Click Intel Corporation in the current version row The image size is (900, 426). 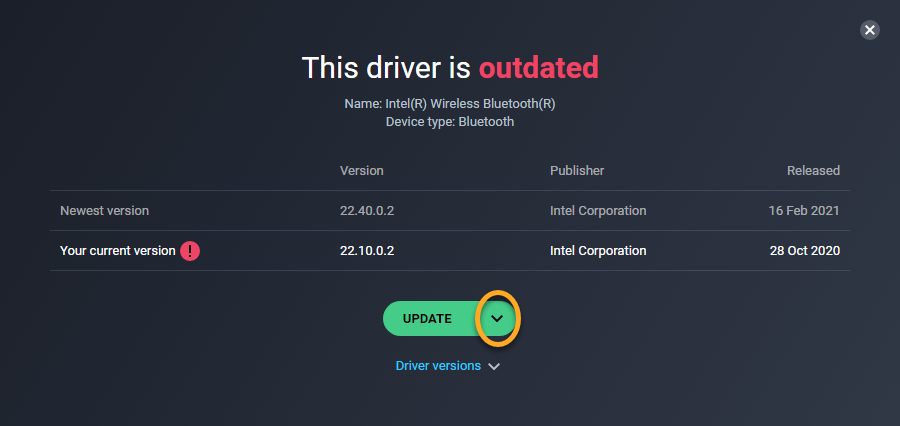(x=598, y=251)
